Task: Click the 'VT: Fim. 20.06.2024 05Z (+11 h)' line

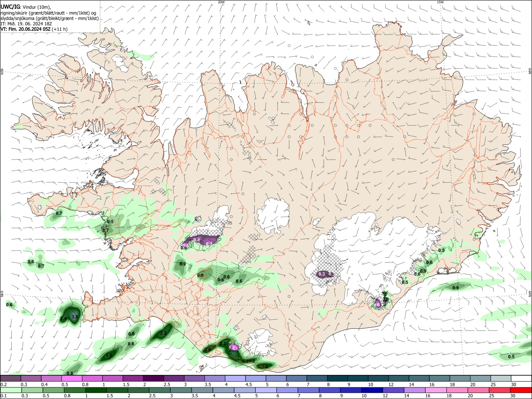Action: (34, 29)
